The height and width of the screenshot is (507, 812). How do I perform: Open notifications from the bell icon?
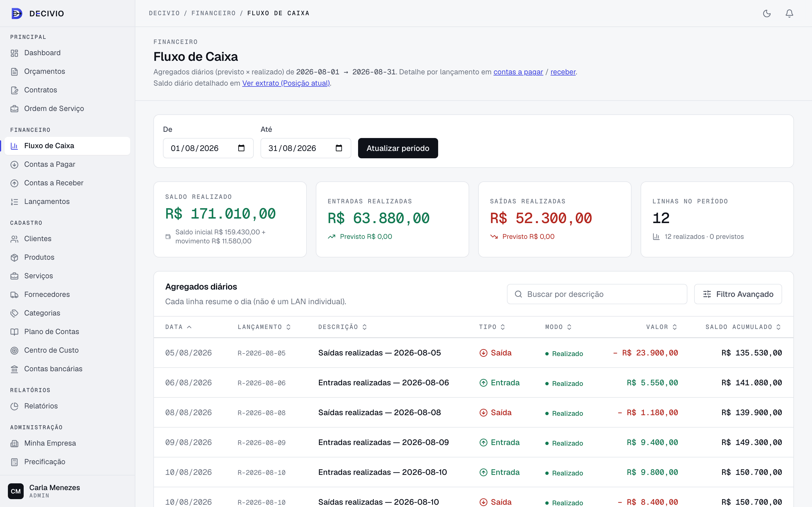(x=789, y=14)
